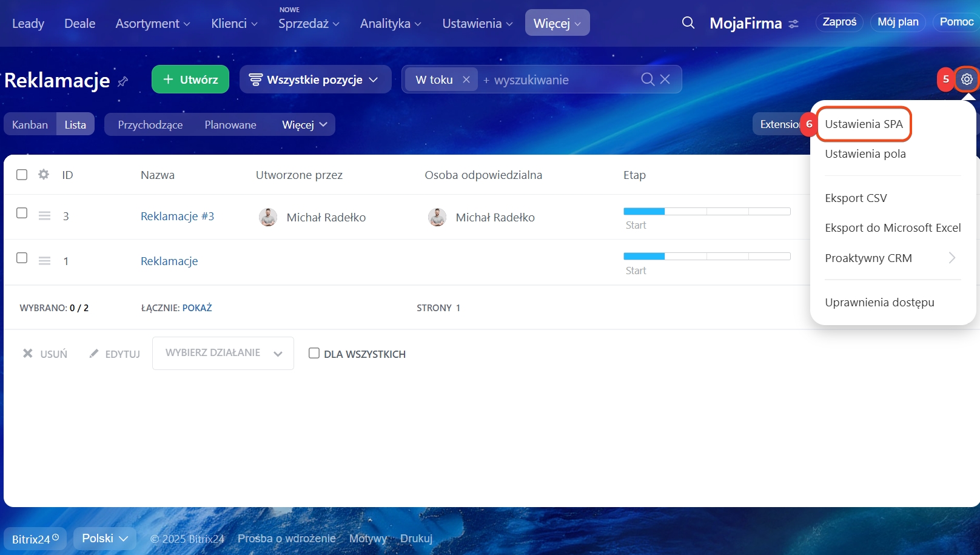Click the Zaproś button
The image size is (980, 555).
pyautogui.click(x=839, y=22)
